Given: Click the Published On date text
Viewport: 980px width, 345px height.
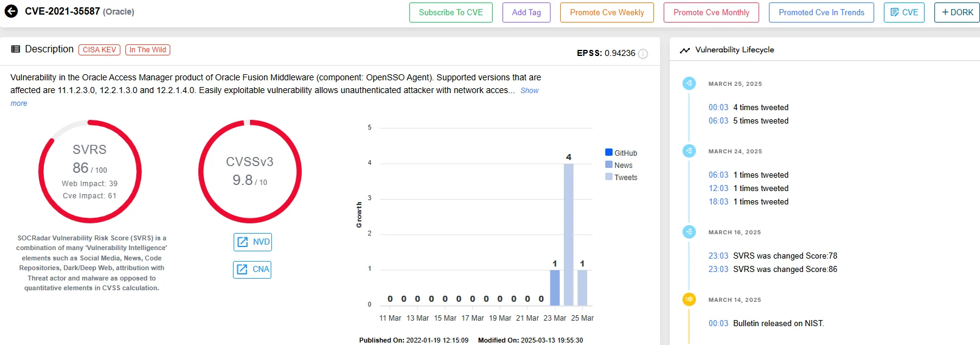Looking at the screenshot, I should (x=414, y=340).
